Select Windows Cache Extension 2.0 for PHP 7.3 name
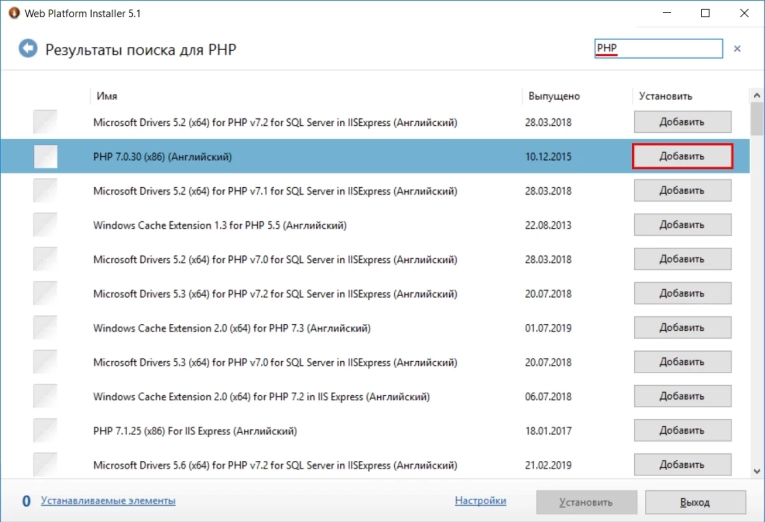 point(232,328)
